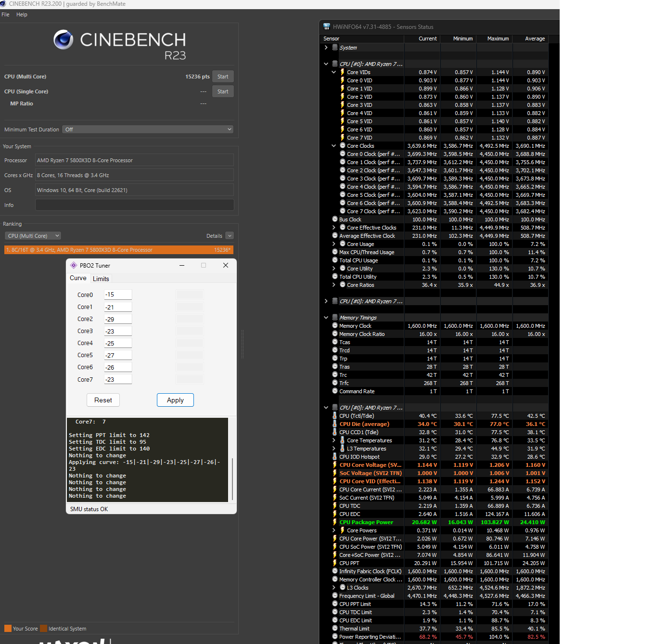Click the Core5 curve value field
This screenshot has width=666, height=644.
click(x=118, y=355)
